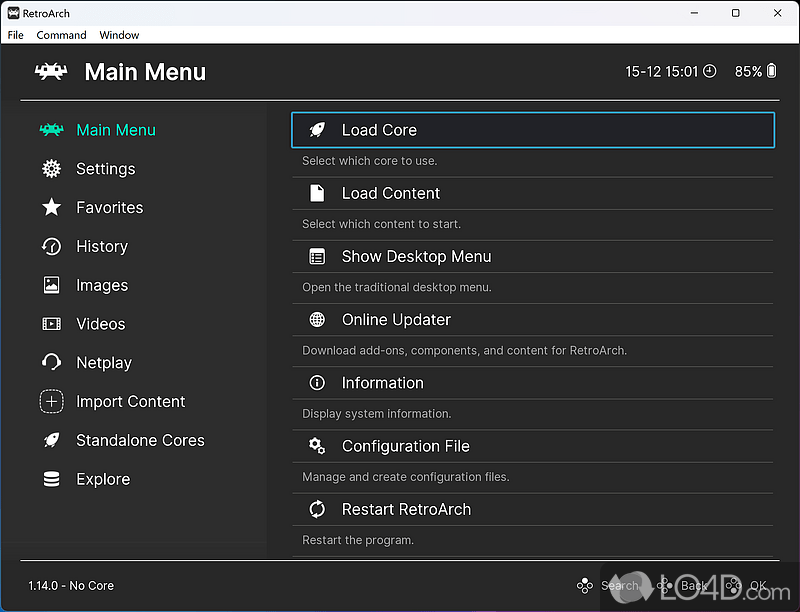Viewport: 800px width, 612px height.
Task: Open the Configuration File label text
Action: click(406, 446)
